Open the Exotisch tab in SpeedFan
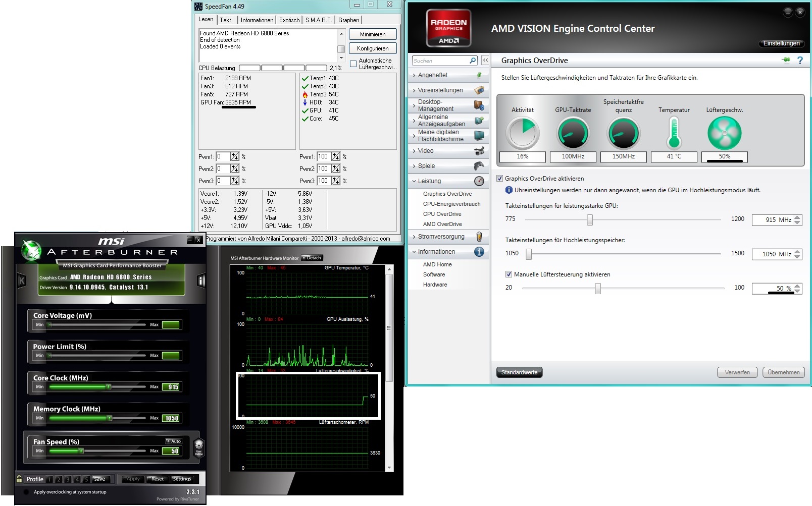The width and height of the screenshot is (812, 506). [289, 20]
